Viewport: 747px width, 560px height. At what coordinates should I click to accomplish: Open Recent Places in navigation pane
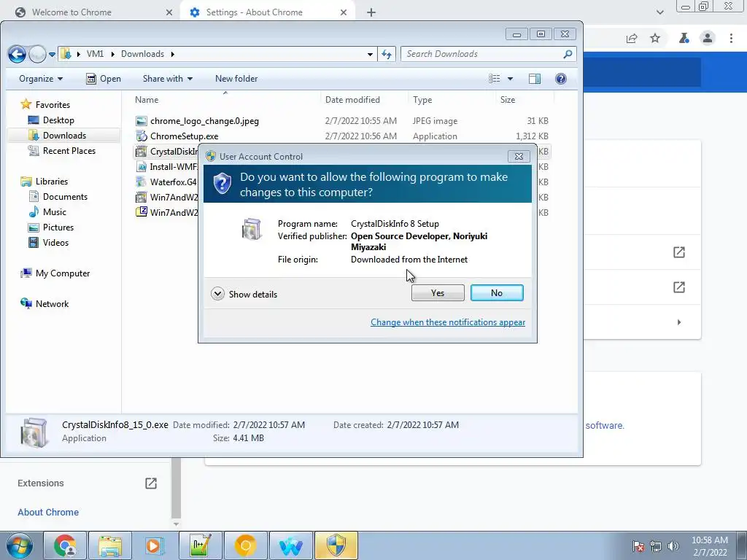coord(61,150)
